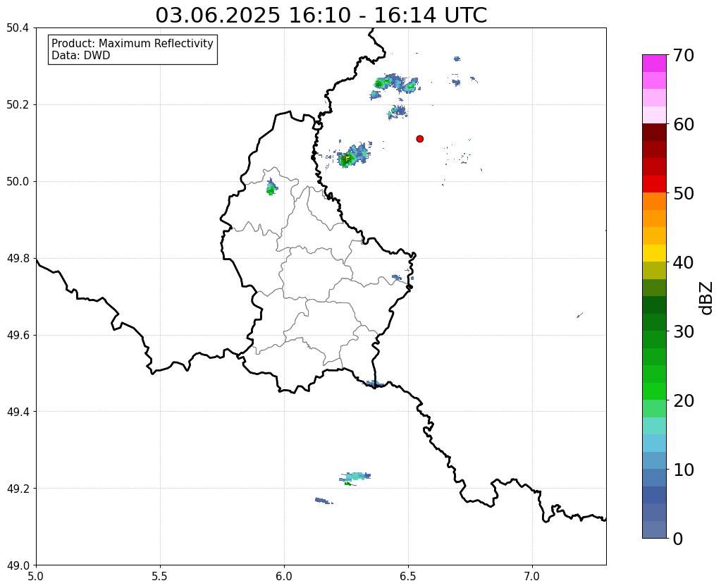Viewport: 721px width, 588px height.
Task: Click the colorbar label '30'
Action: tap(684, 331)
